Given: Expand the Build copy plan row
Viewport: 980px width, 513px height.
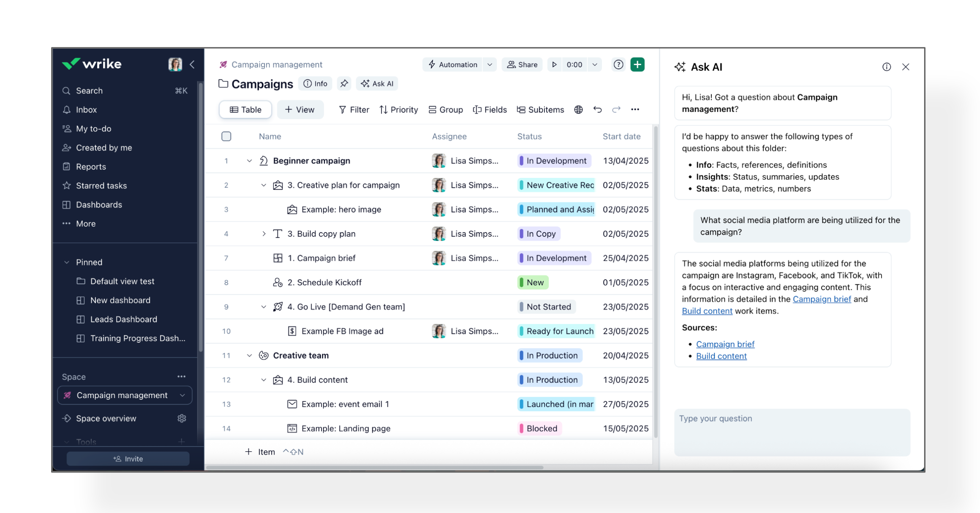Looking at the screenshot, I should (264, 234).
